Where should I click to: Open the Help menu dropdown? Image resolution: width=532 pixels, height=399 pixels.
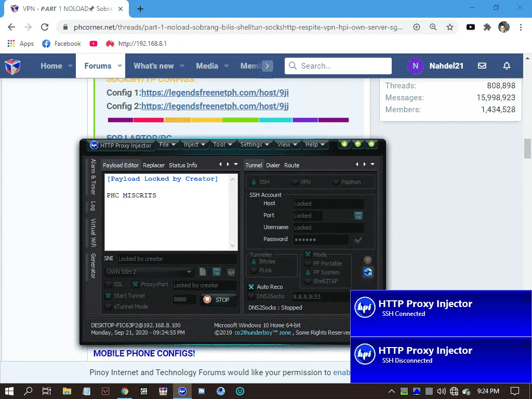point(315,144)
